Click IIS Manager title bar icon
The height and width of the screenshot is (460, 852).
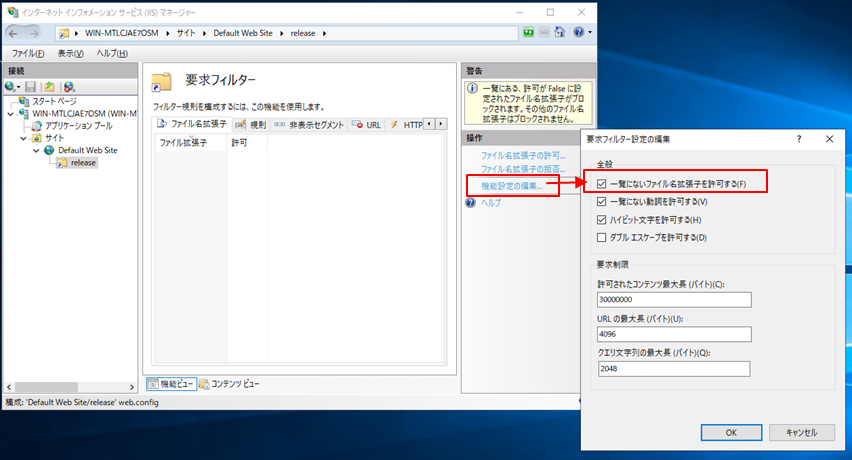pyautogui.click(x=12, y=12)
